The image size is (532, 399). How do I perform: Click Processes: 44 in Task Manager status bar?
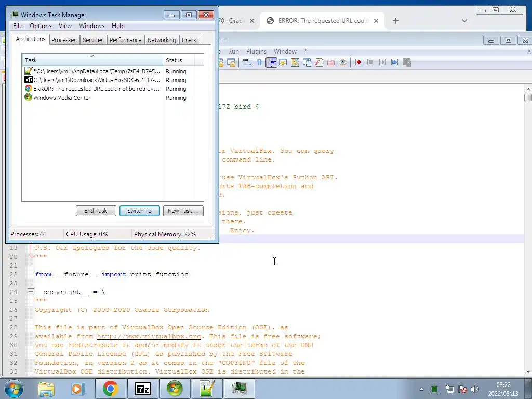pyautogui.click(x=28, y=234)
